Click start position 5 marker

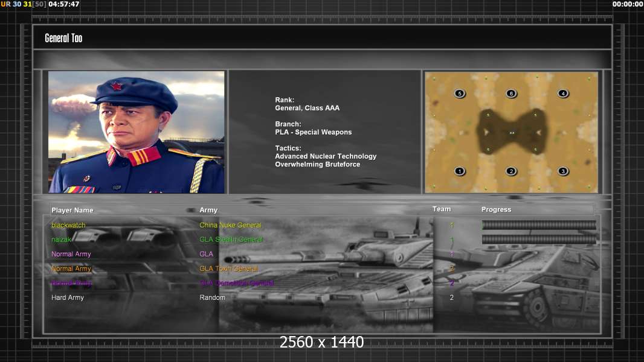[x=460, y=94]
